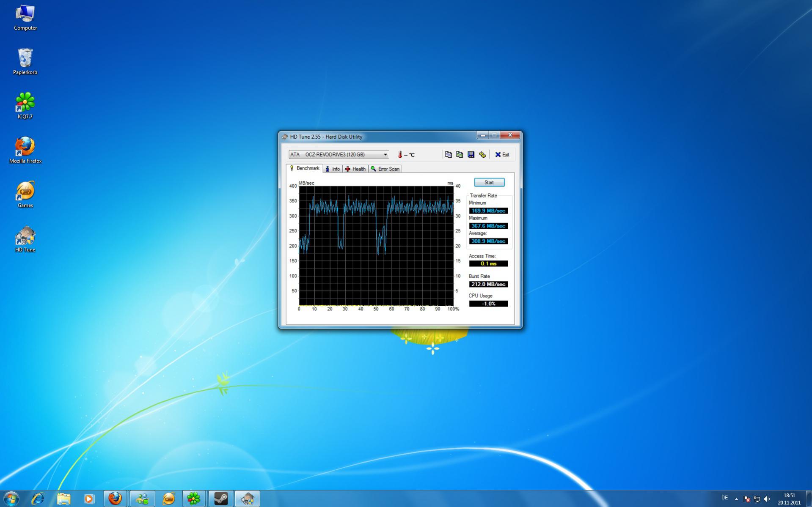Open the volume speaker tray icon
This screenshot has height=507, width=812.
(767, 499)
